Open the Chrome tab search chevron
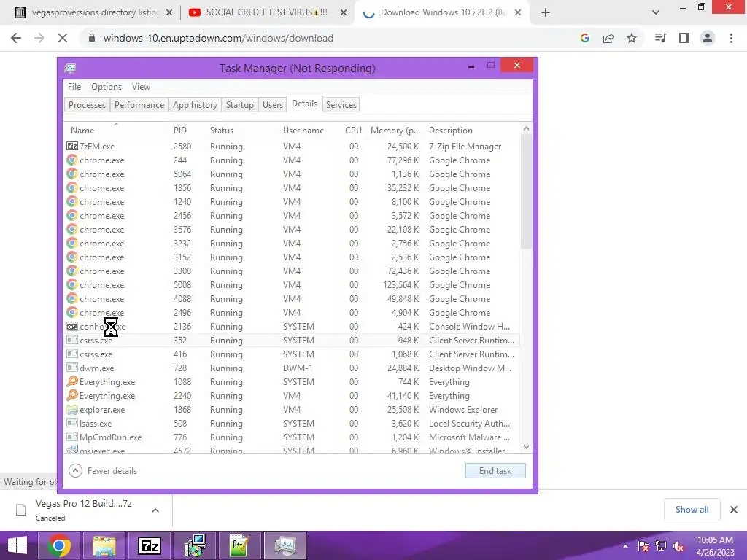Image resolution: width=747 pixels, height=560 pixels. 656,12
